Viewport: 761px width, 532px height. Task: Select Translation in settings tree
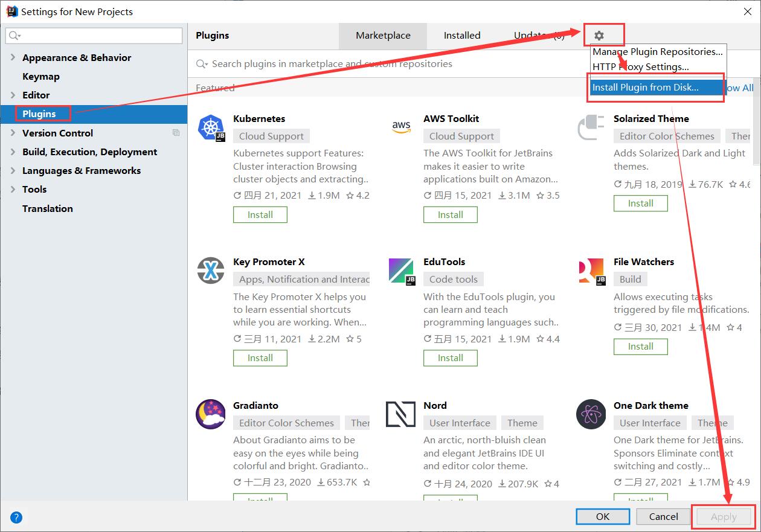48,208
